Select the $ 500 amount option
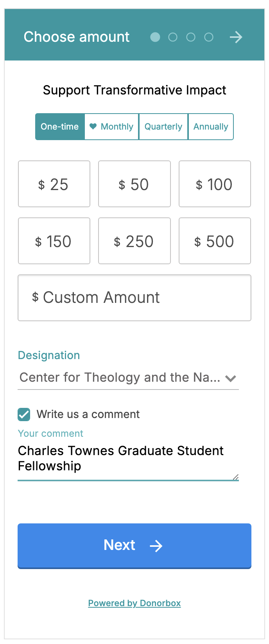269x644 pixels. [x=215, y=241]
